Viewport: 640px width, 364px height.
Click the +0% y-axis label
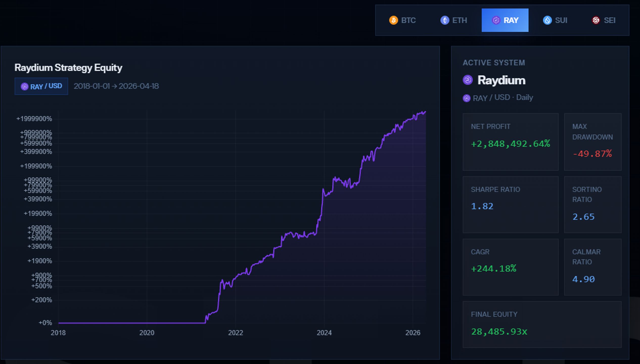(x=45, y=323)
